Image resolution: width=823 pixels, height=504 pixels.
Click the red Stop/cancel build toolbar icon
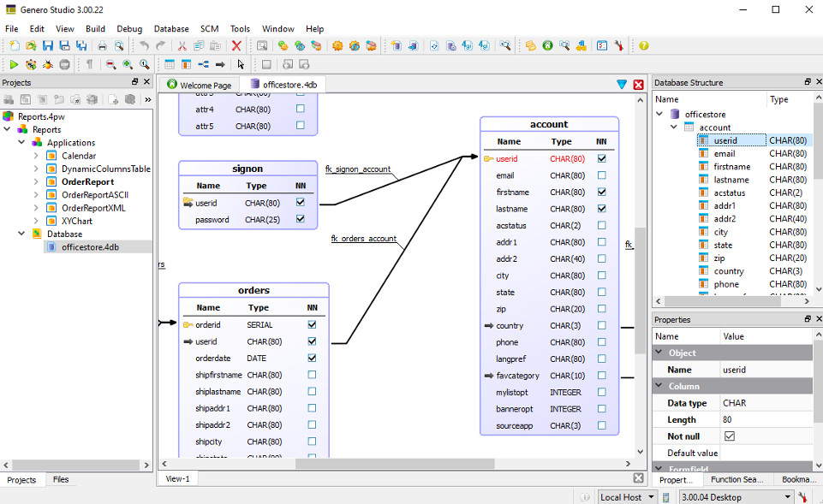(236, 45)
